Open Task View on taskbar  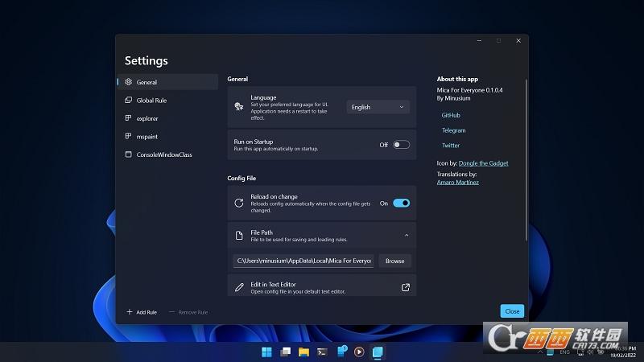pyautogui.click(x=286, y=352)
